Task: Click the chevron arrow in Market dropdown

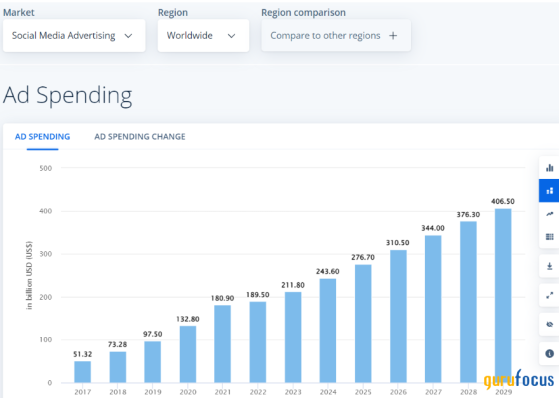Action: click(128, 36)
